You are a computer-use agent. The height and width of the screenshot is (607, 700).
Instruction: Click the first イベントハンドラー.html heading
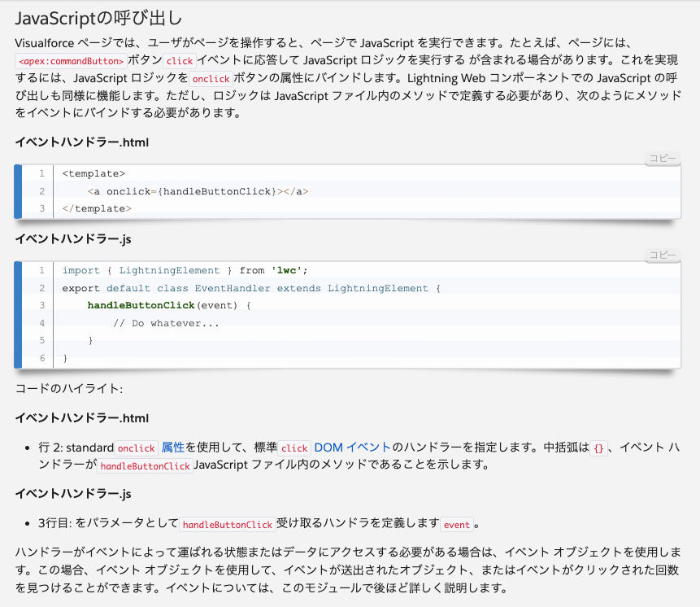coord(81,142)
